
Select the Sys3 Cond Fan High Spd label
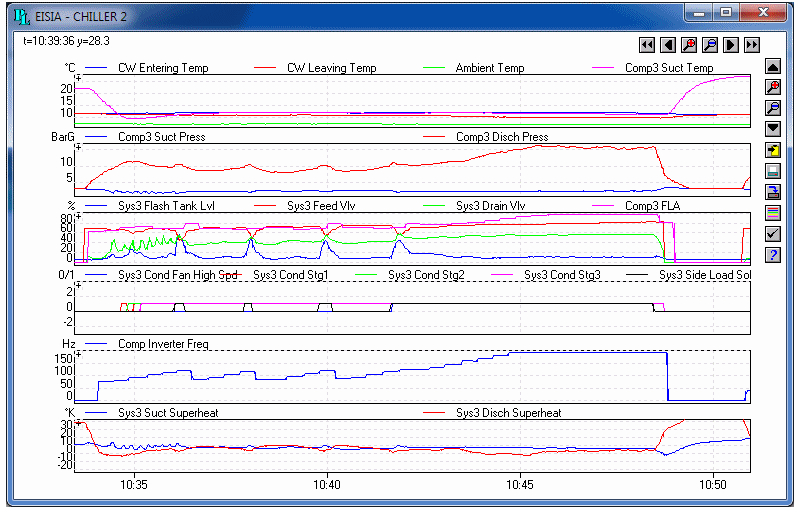coord(178,275)
